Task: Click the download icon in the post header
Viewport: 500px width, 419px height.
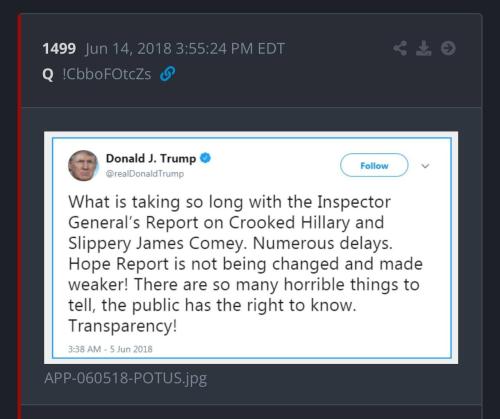Action: 424,48
